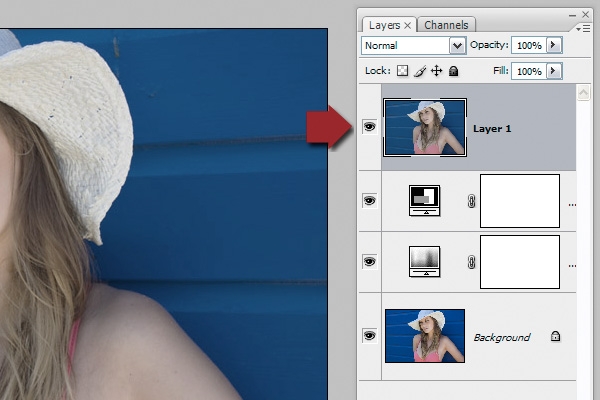
Task: Select the black-and-white adjustment layer icon
Action: [424, 201]
